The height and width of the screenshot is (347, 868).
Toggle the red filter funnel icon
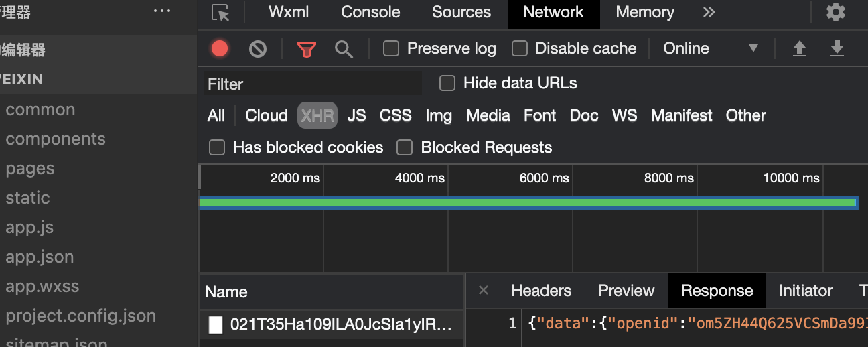click(x=307, y=48)
